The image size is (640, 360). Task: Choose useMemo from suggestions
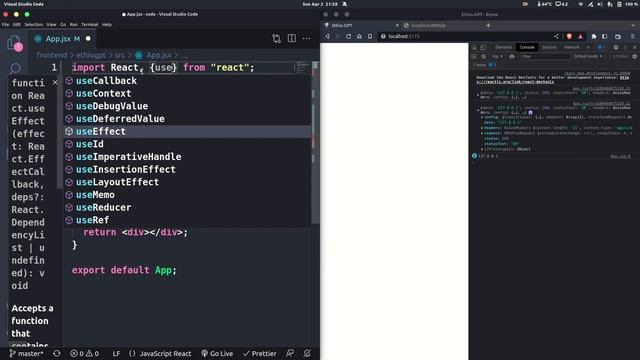(187, 195)
